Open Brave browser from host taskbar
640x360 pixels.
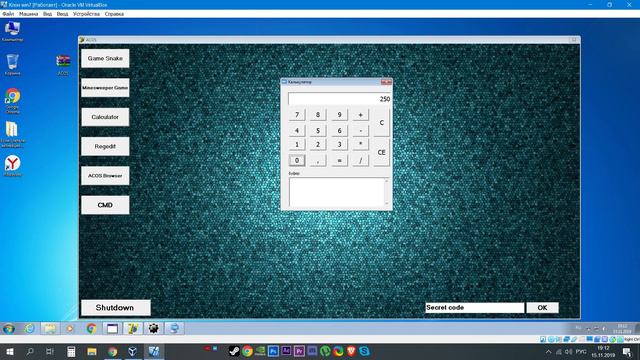351,351
